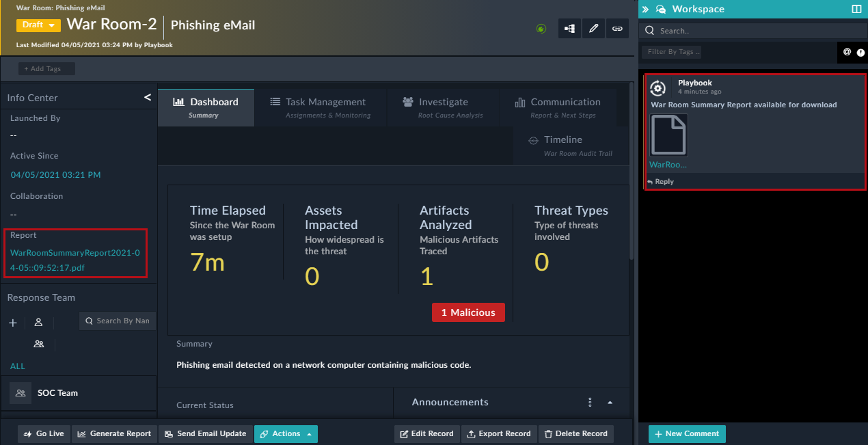868x445 pixels.
Task: Click the Current Status label
Action: (x=205, y=405)
